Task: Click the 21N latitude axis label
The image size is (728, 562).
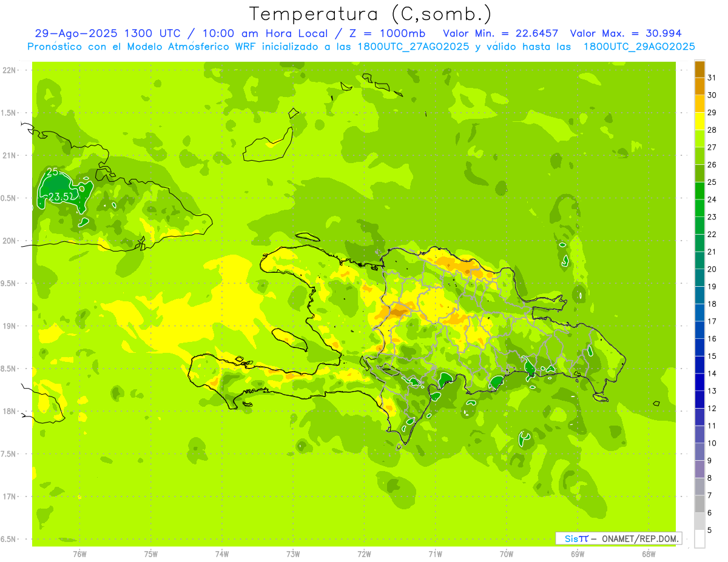Action: point(9,156)
